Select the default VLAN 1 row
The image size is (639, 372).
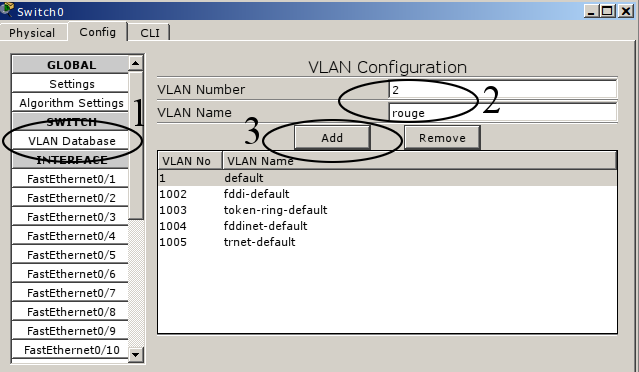pos(387,178)
